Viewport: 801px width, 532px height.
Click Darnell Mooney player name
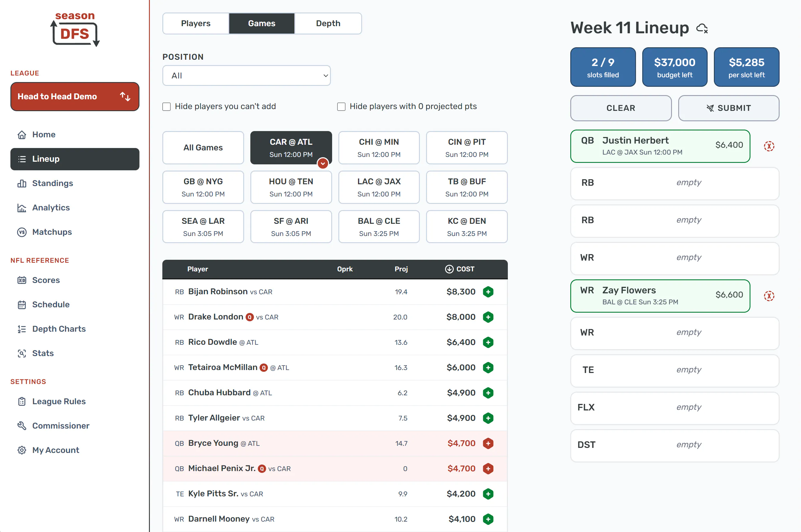click(x=219, y=519)
